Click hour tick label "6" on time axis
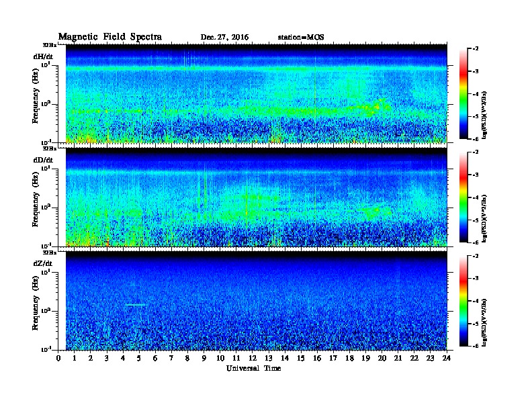The width and height of the screenshot is (532, 411). (x=155, y=358)
